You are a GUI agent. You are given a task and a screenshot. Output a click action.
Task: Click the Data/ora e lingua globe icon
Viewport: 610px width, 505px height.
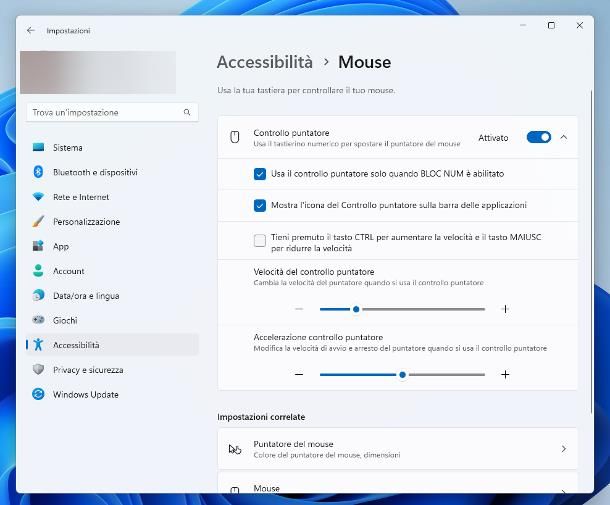[x=38, y=295]
